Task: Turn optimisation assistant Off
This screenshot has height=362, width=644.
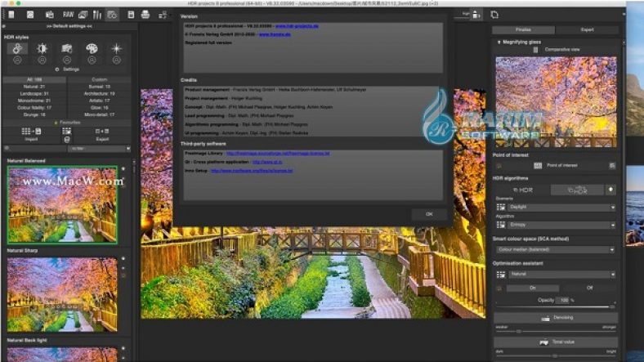Action: tap(590, 288)
